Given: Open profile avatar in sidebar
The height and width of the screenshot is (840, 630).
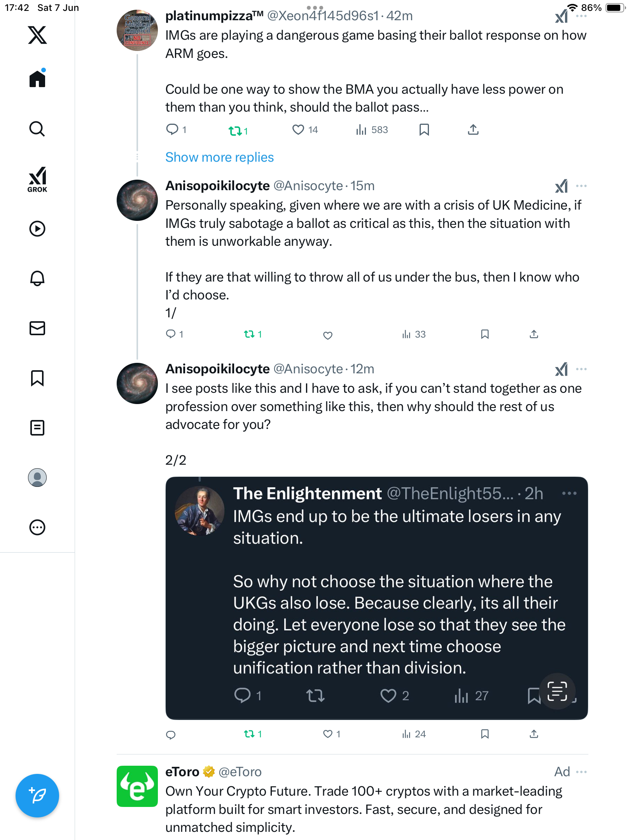Looking at the screenshot, I should pos(37,478).
